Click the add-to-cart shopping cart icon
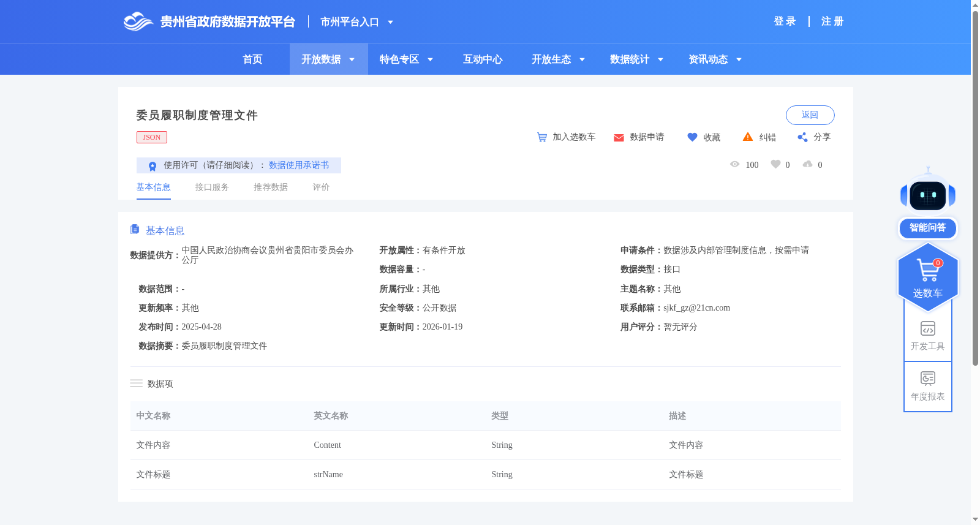 tap(542, 137)
